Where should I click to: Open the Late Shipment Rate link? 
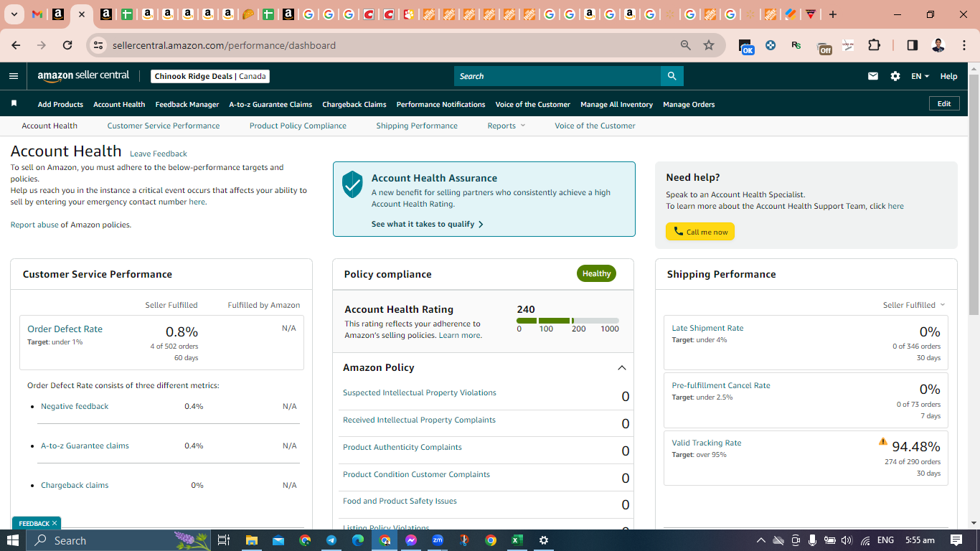tap(707, 328)
